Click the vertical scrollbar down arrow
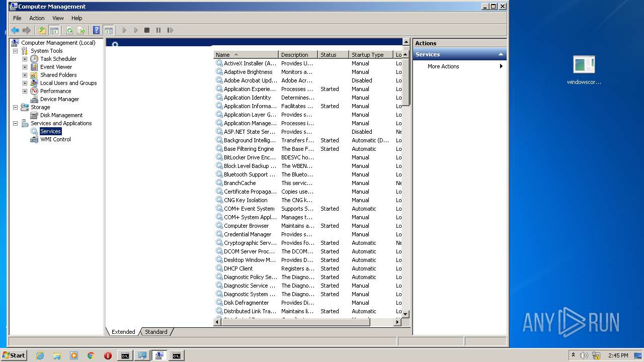644x362 pixels. (x=406, y=314)
